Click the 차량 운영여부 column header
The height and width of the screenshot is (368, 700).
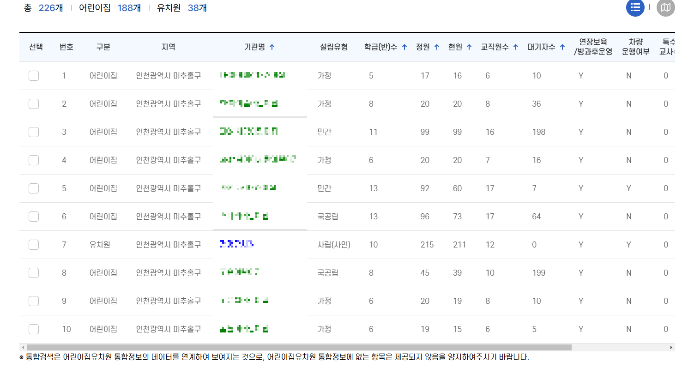click(635, 46)
